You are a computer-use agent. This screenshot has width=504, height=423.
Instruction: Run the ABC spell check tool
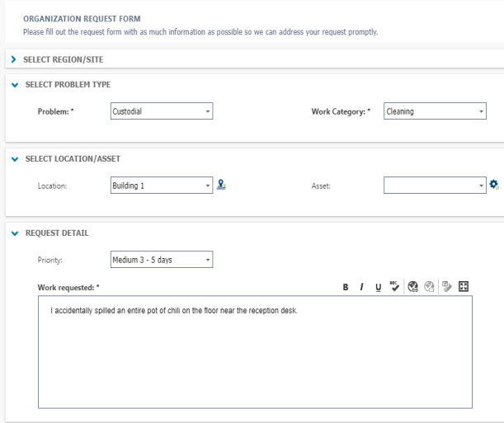point(394,286)
